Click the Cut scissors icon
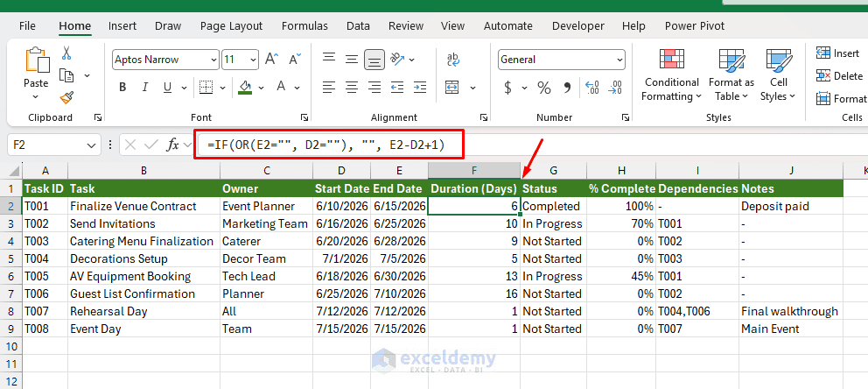The width and height of the screenshot is (868, 389). (x=66, y=53)
